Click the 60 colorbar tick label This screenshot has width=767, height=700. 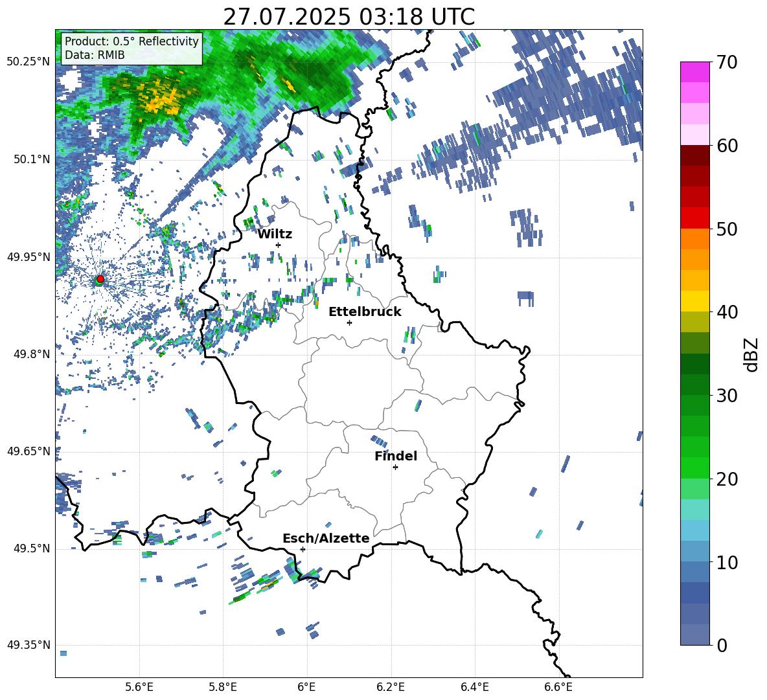pyautogui.click(x=727, y=146)
